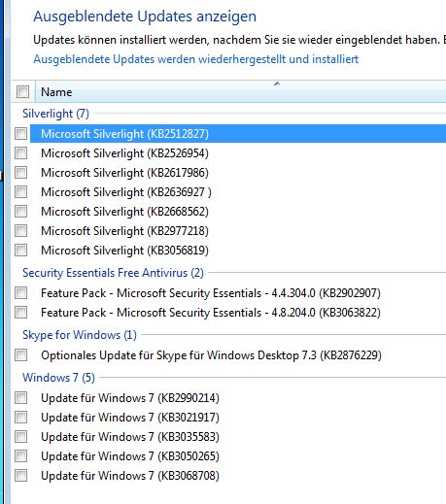Click the sort arrow above the Name column
Screen dimensions: 446x504
277,84
